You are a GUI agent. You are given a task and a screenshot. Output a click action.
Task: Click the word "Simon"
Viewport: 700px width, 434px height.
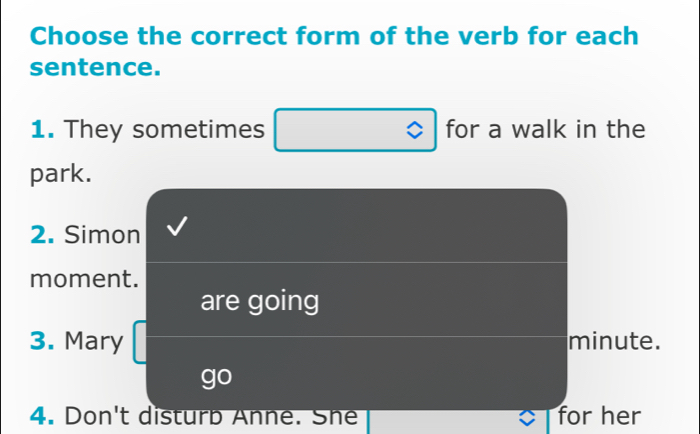click(x=102, y=236)
